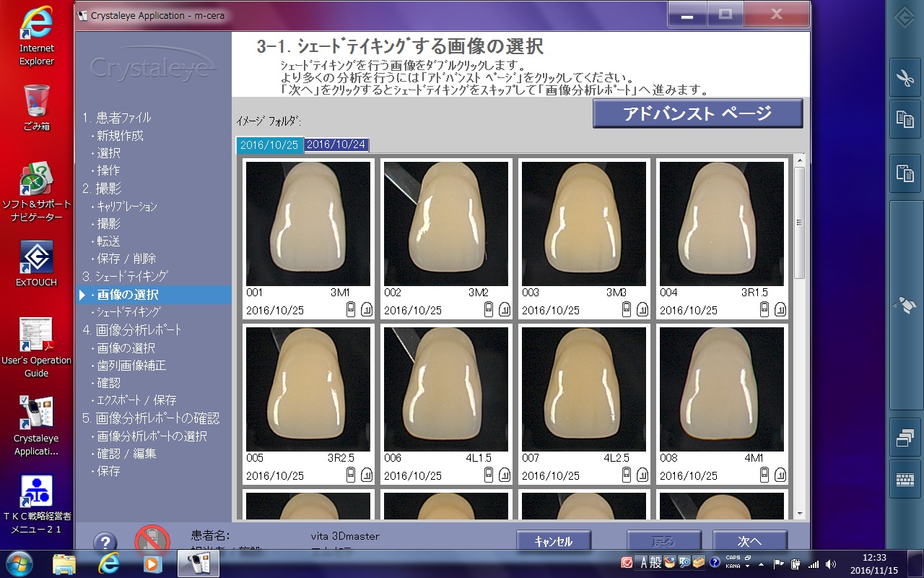Click アドバンスト ページ button
Screen dimensions: 924x578
tap(697, 113)
